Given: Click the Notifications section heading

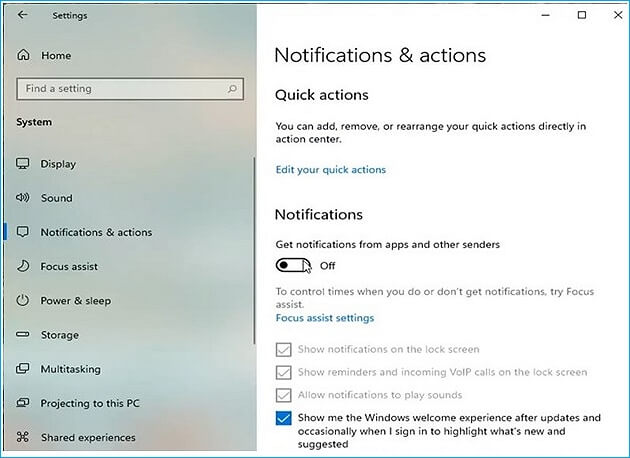Looking at the screenshot, I should 319,214.
